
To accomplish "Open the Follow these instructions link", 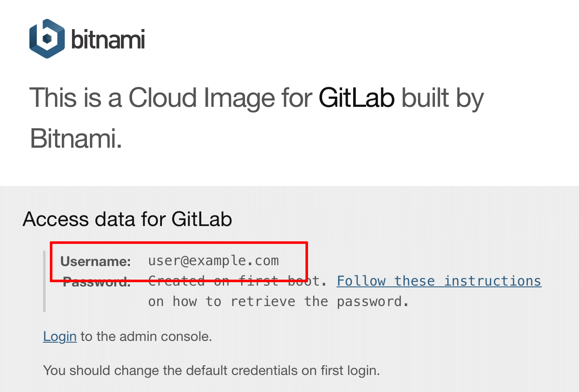I will [439, 281].
